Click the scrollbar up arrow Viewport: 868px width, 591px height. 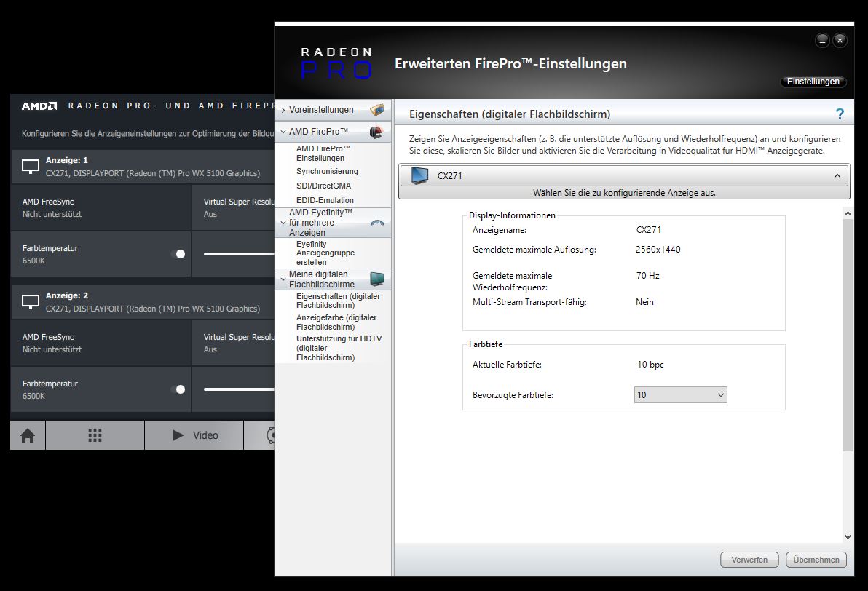pos(848,213)
